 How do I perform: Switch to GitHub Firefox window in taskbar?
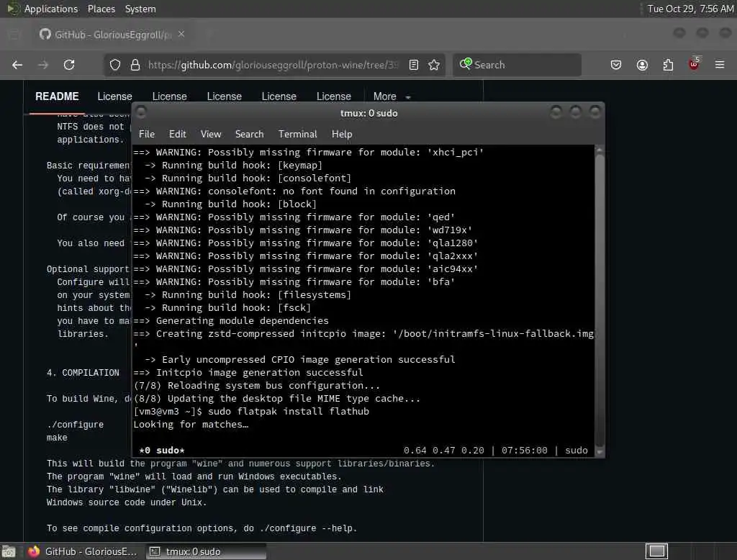coord(82,551)
